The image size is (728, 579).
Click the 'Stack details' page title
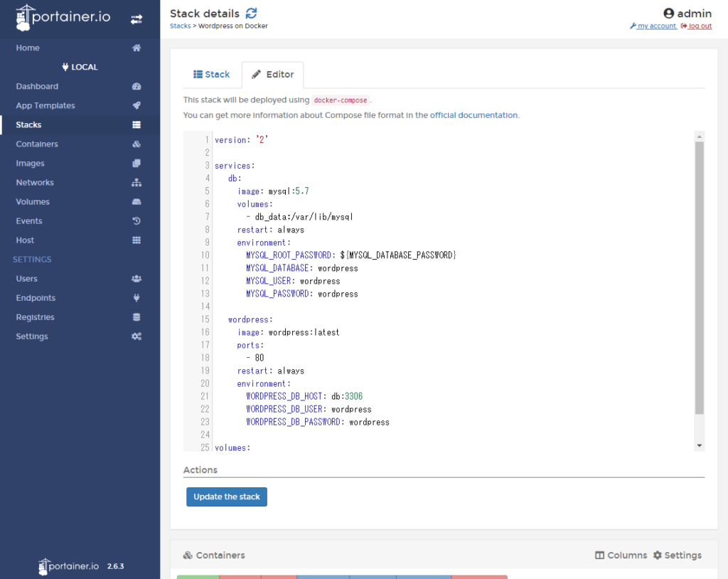pyautogui.click(x=205, y=14)
